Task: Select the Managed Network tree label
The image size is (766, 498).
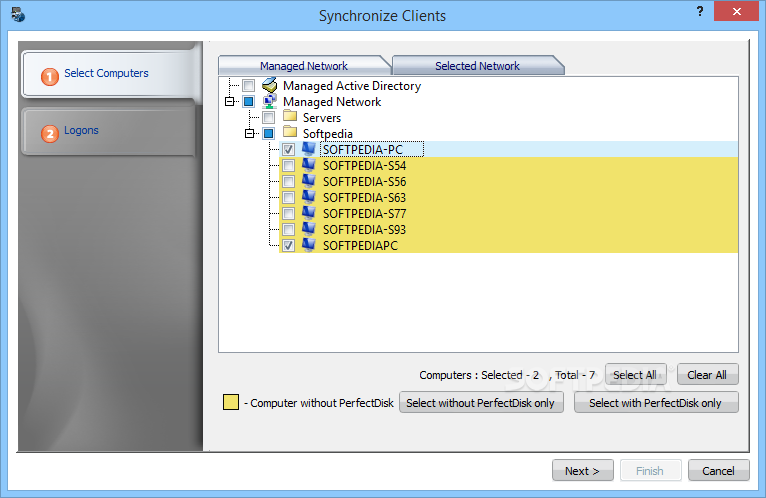Action: [332, 102]
